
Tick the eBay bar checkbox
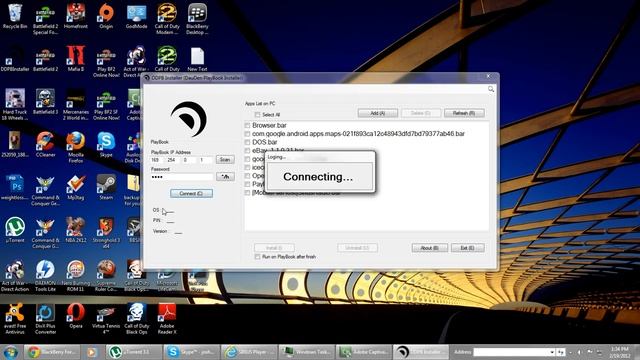click(x=247, y=151)
